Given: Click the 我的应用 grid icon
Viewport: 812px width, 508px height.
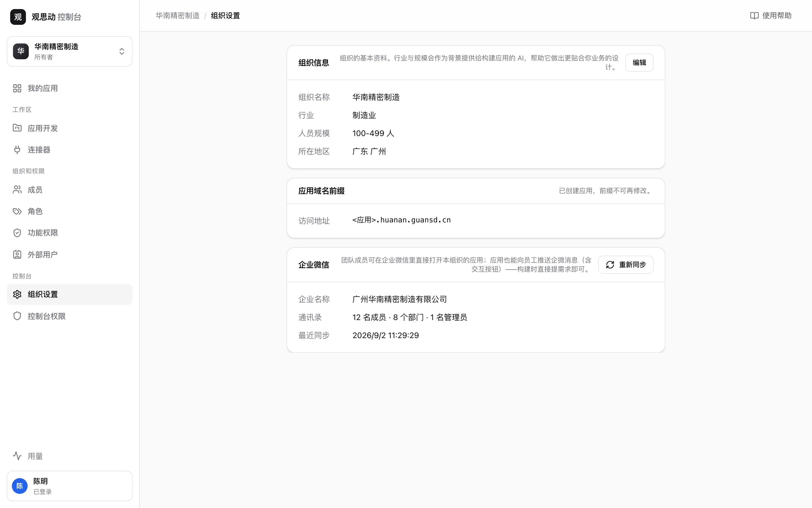Looking at the screenshot, I should pyautogui.click(x=17, y=88).
